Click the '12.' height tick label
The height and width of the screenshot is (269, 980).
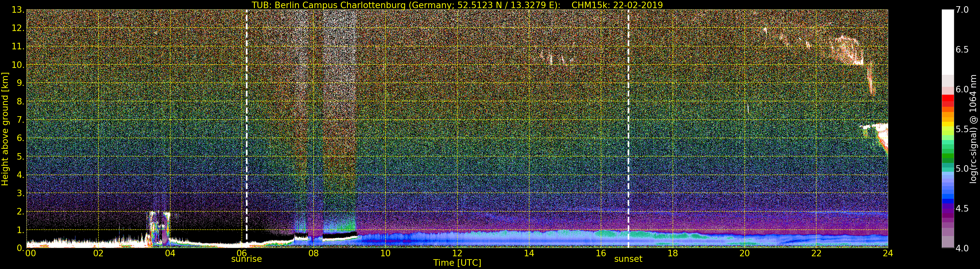coord(18,28)
